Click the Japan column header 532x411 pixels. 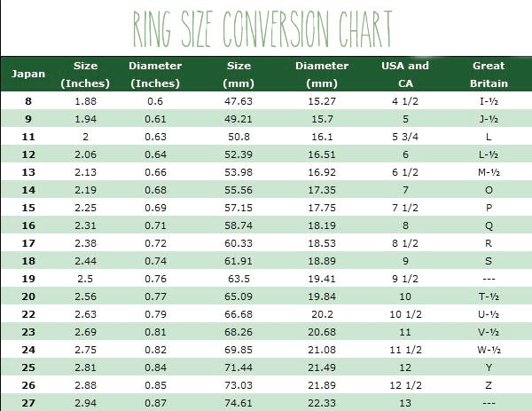click(x=28, y=74)
